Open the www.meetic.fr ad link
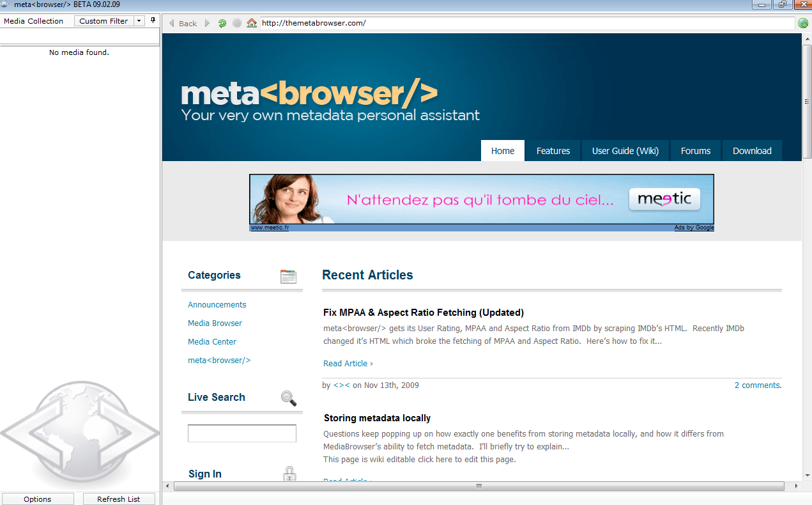Image resolution: width=812 pixels, height=505 pixels. [x=270, y=228]
